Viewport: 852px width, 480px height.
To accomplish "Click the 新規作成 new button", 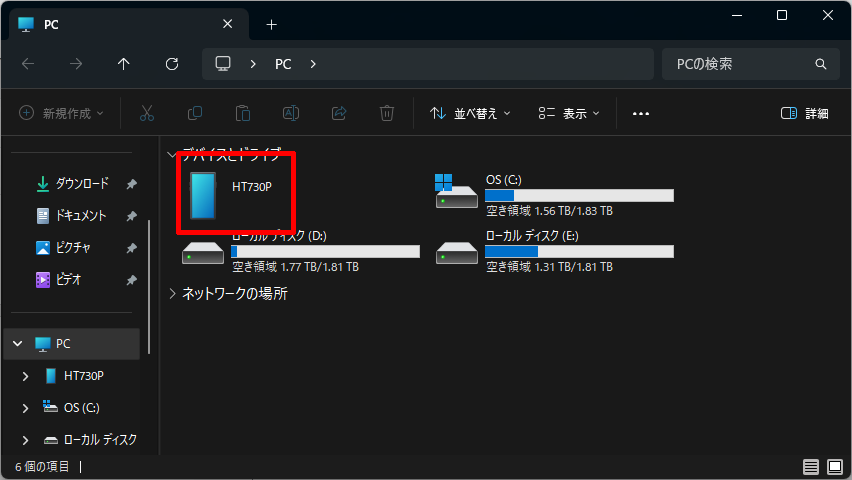I will (61, 113).
